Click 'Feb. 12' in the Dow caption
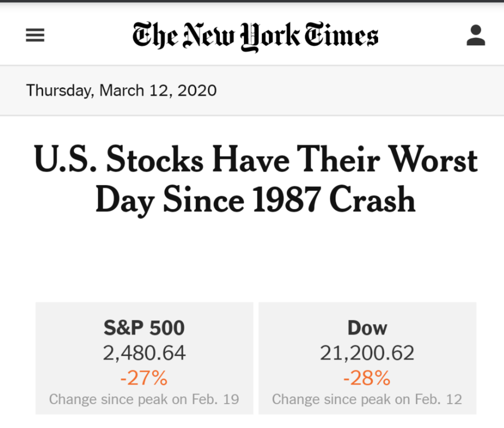 [439, 399]
